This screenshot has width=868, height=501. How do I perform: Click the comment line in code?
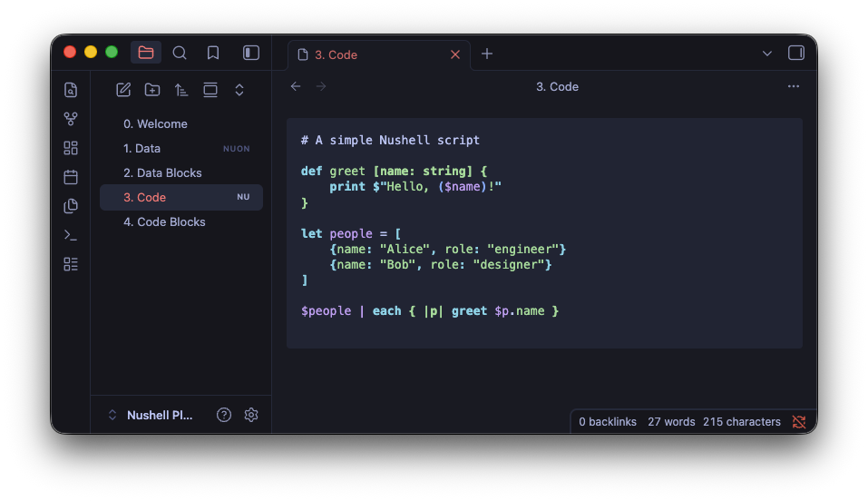coord(390,140)
